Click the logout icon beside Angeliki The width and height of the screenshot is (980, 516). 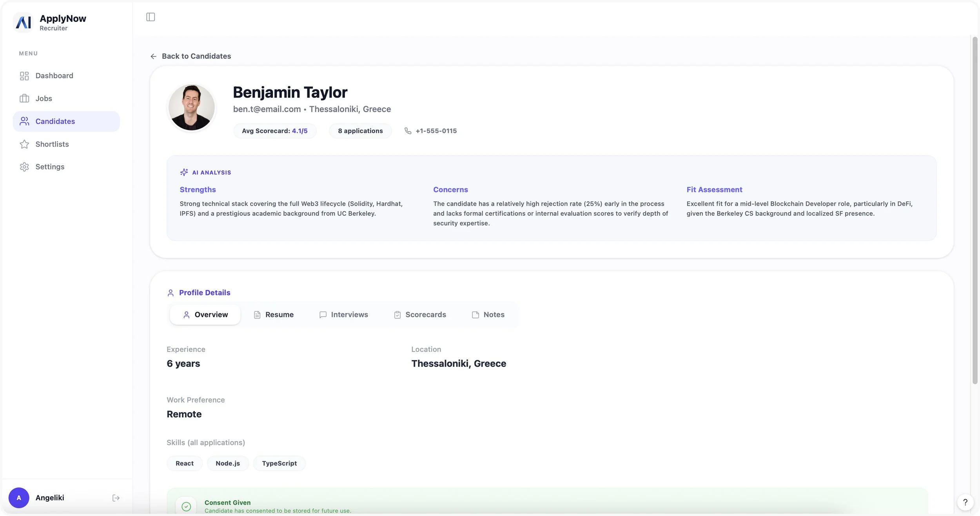click(x=116, y=498)
